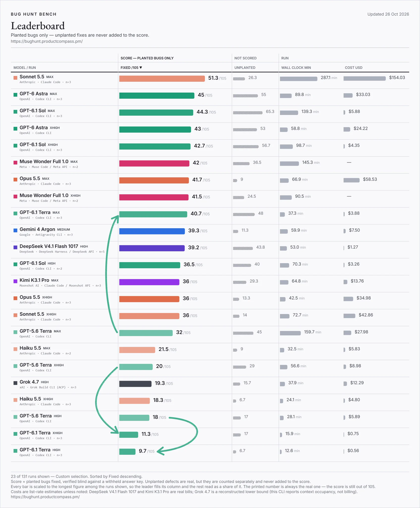Click the MODEL / RUN column header

point(25,67)
